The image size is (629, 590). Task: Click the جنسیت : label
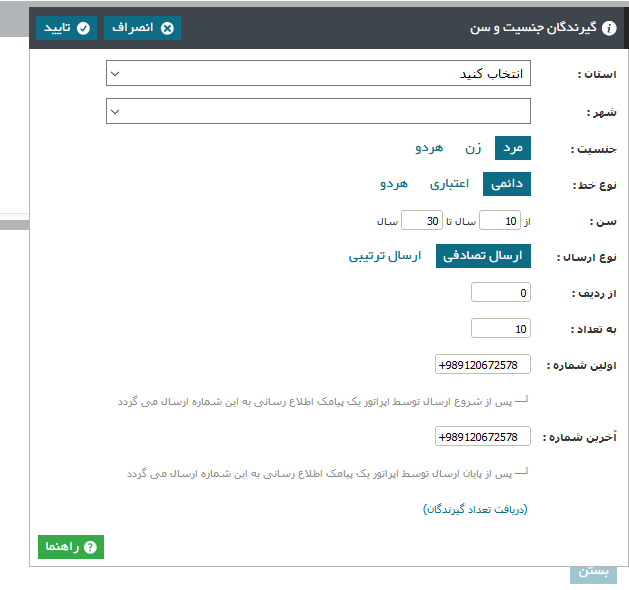click(x=593, y=149)
